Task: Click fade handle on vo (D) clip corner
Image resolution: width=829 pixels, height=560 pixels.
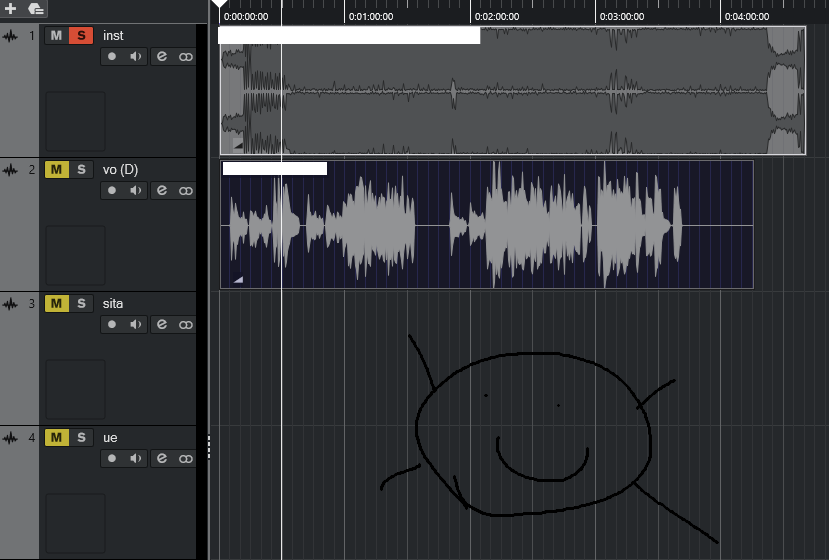Action: tap(238, 279)
